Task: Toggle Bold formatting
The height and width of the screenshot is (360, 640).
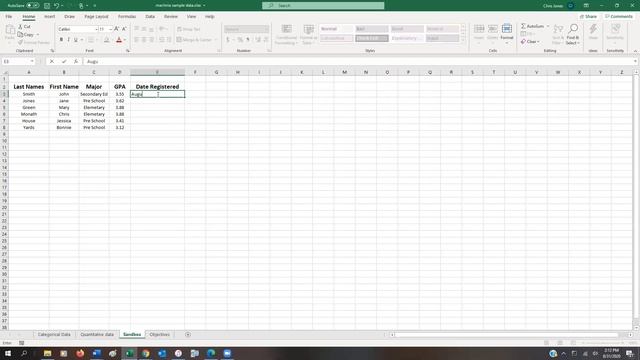Action: coord(61,40)
